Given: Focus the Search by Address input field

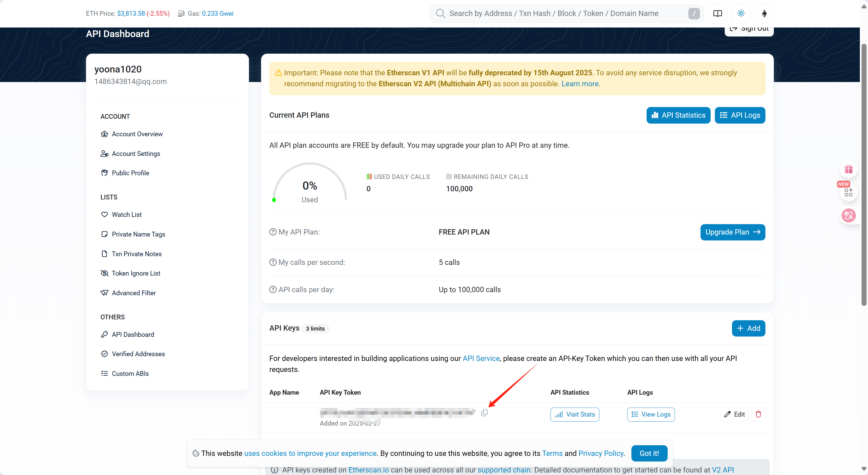Looking at the screenshot, I should coord(566,13).
